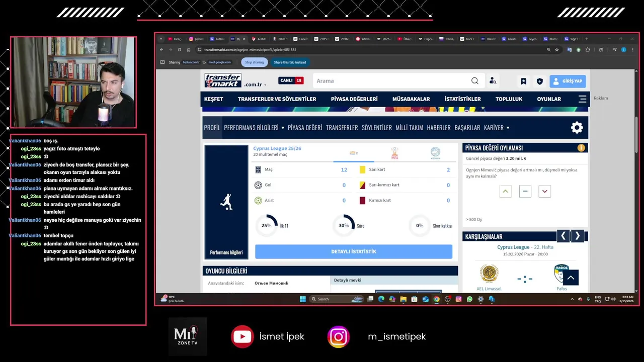Viewport: 644px width, 362px height.
Task: Go to previous fixture in Karşılaşmalar
Action: pyautogui.click(x=563, y=236)
